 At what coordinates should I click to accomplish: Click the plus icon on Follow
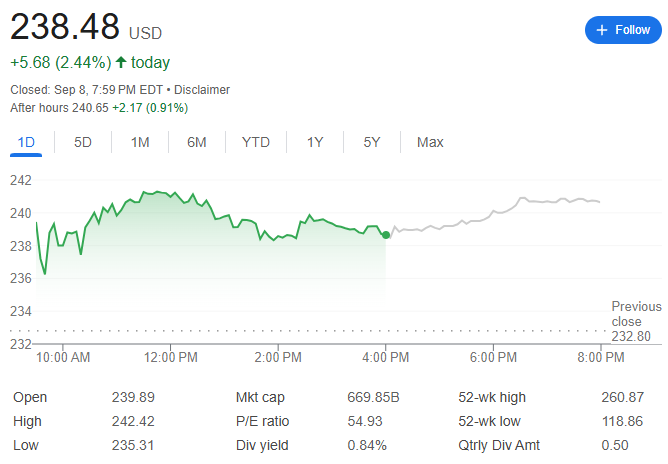602,30
